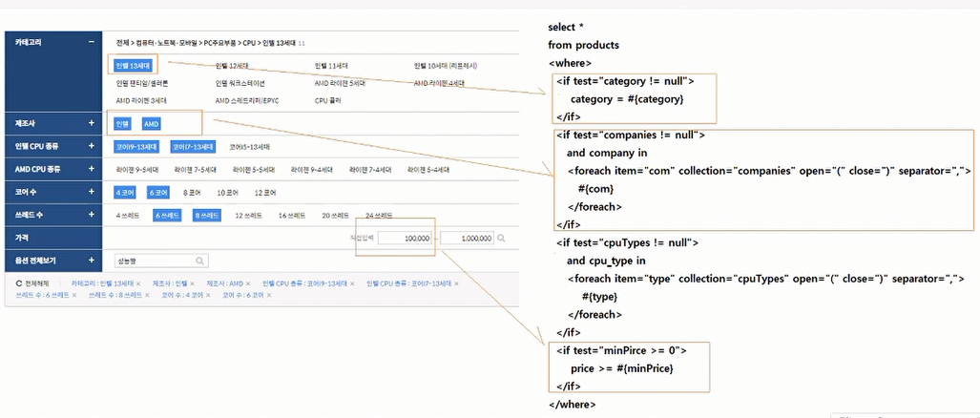Viewport: 980px width, 418px height.
Task: Remove the 제조사 : 인텔 tag
Action: click(x=192, y=283)
